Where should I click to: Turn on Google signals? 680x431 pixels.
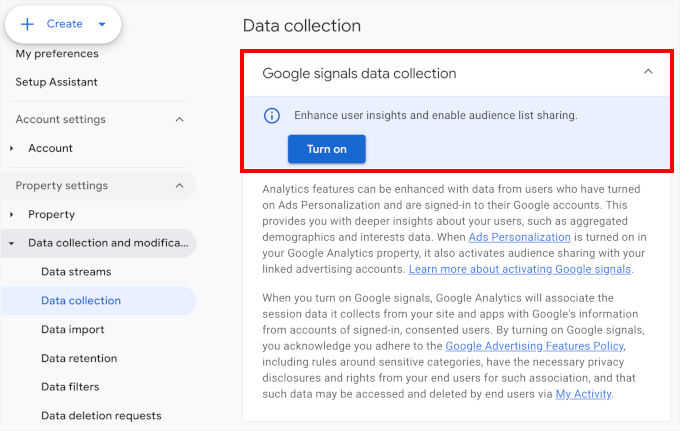(x=326, y=149)
